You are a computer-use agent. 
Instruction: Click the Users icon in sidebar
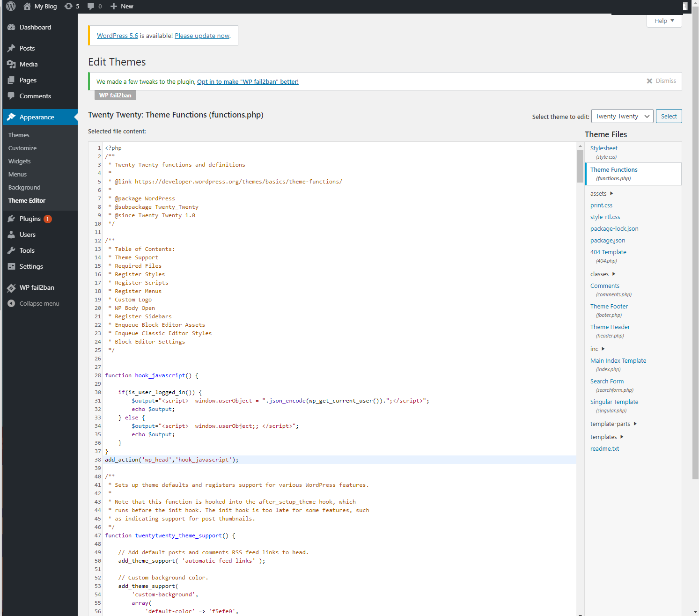(11, 235)
